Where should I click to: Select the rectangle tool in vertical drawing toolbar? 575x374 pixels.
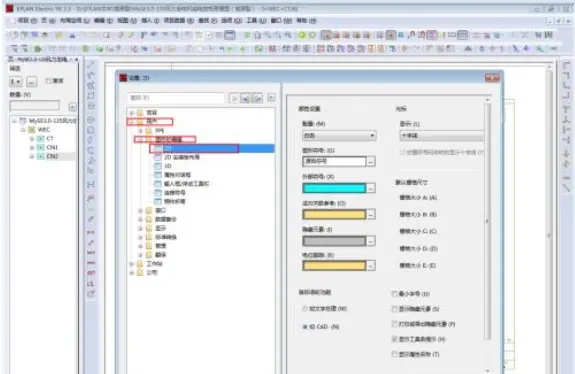pos(91,96)
